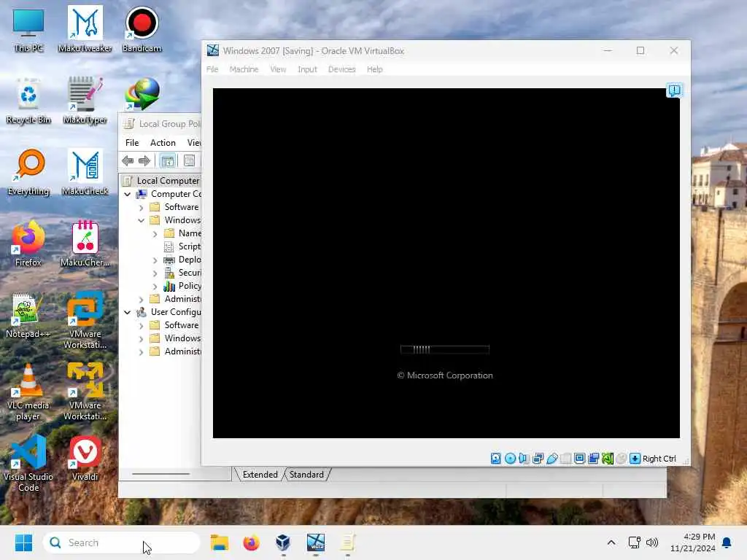Click the Forward arrow in Group Policy toolbar
Image resolution: width=747 pixels, height=560 pixels.
(144, 161)
